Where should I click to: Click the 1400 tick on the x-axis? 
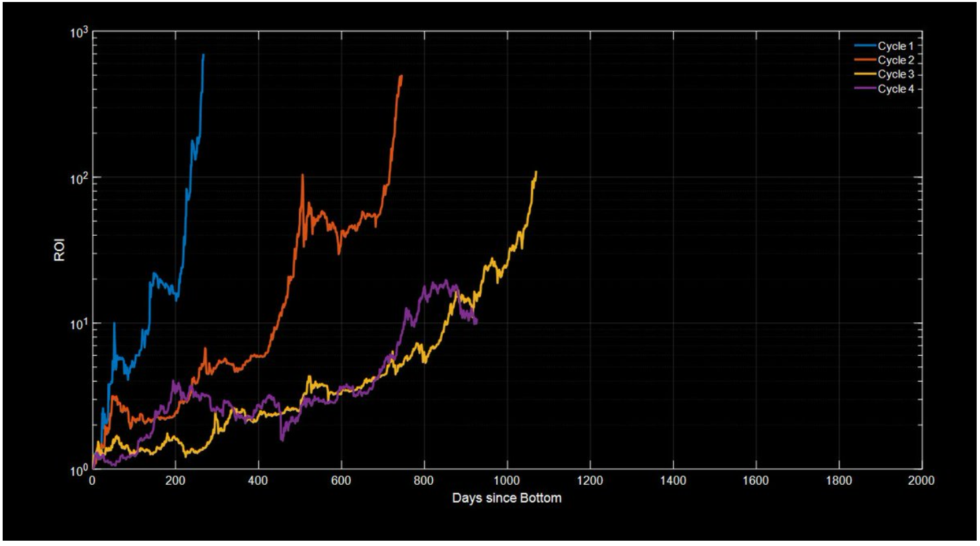point(673,480)
